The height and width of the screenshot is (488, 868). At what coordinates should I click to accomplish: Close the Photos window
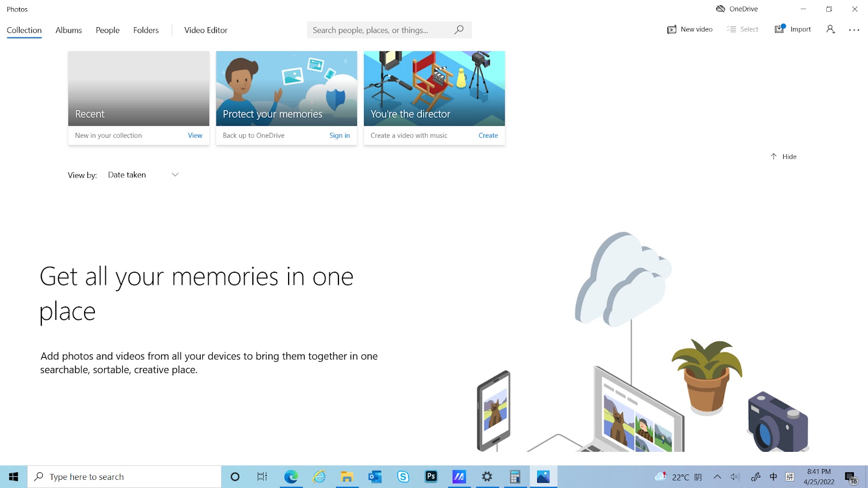(855, 9)
